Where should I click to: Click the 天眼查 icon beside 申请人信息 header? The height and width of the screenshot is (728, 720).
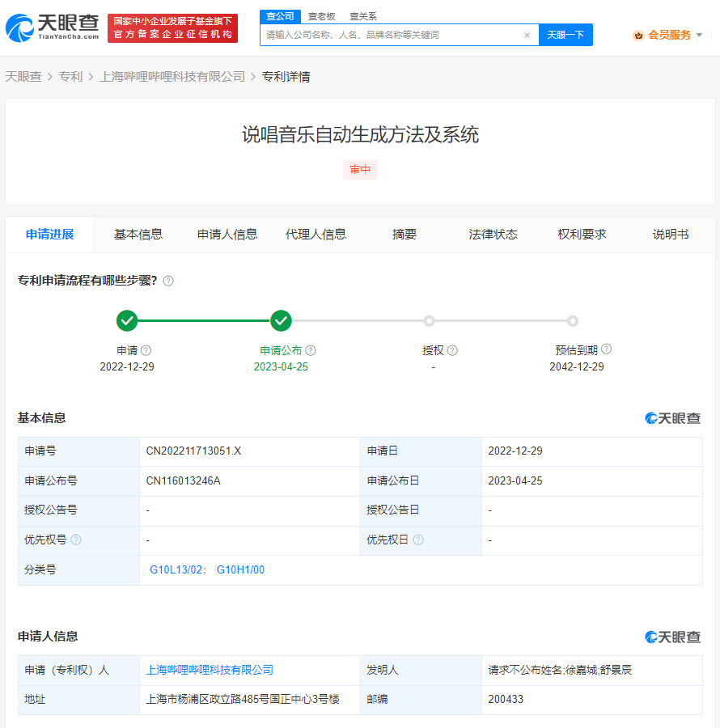[652, 637]
